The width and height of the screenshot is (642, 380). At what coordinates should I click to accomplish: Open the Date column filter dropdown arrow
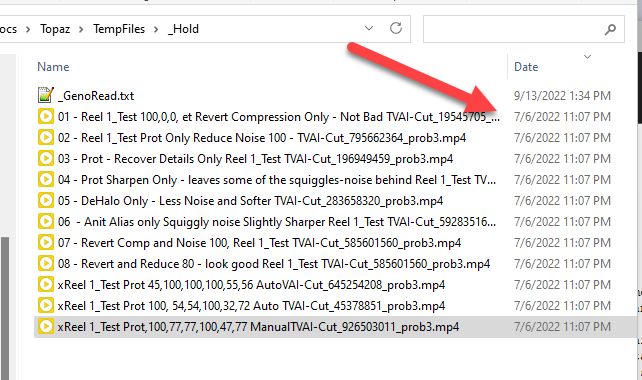pos(588,57)
